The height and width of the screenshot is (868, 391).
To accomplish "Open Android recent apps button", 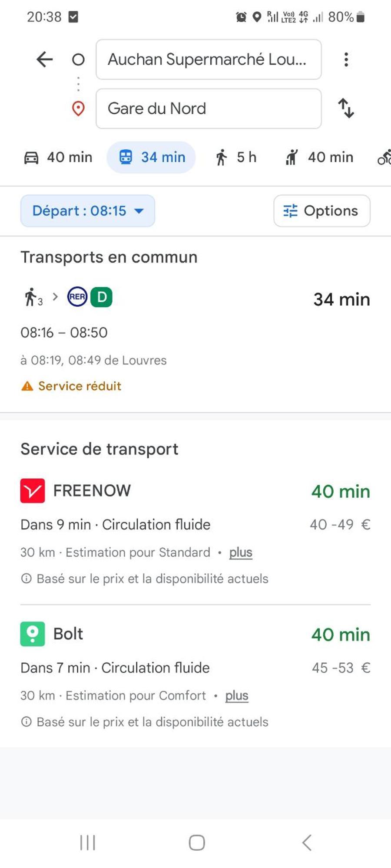I will [87, 843].
